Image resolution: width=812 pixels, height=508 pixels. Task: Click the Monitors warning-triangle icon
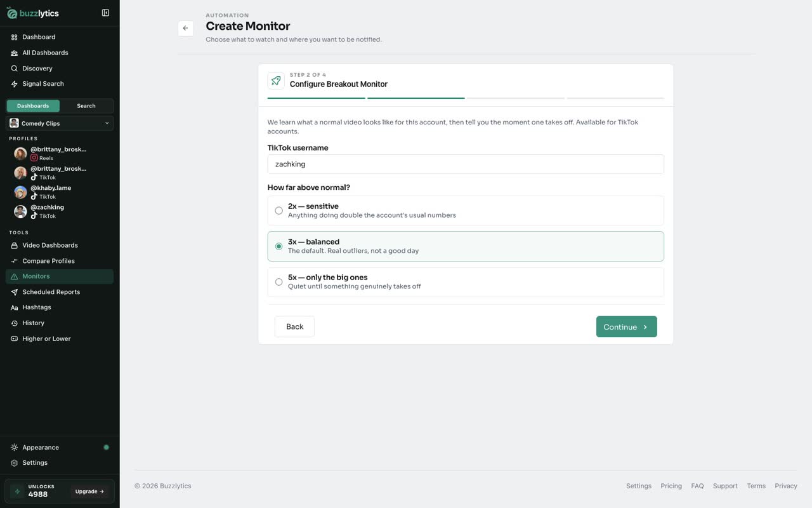(x=15, y=276)
